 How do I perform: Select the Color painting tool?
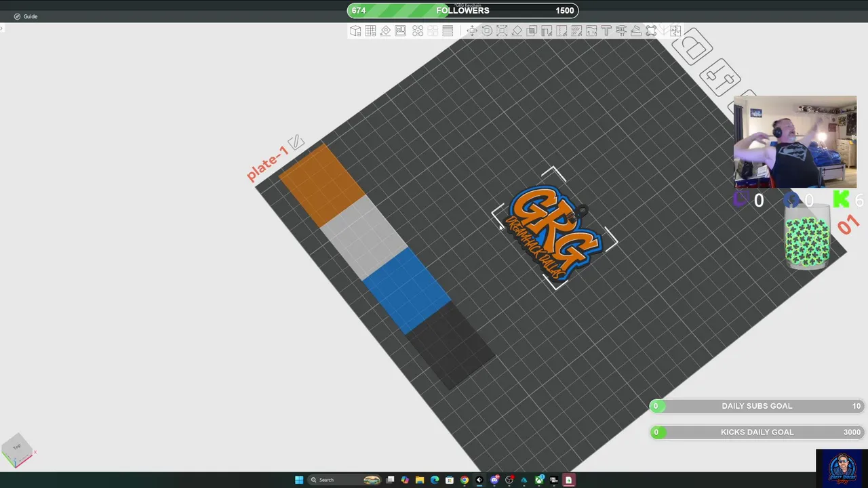point(591,30)
